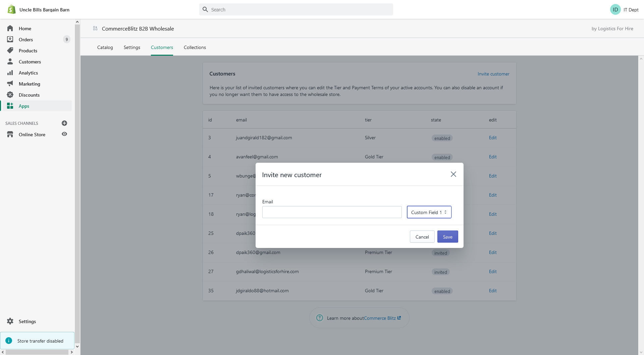The width and height of the screenshot is (644, 355).
Task: Click the Store transfer disabled notice
Action: [x=37, y=341]
